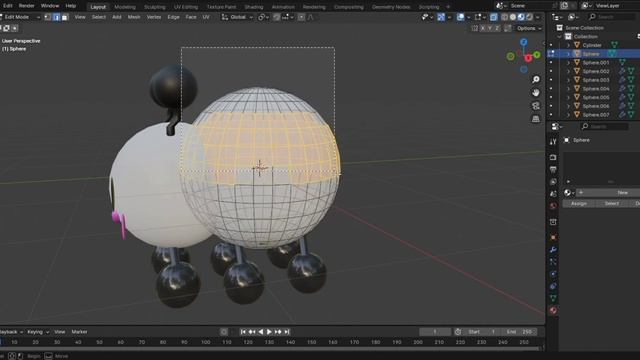Open the Scene properties tab icon

pos(553,194)
